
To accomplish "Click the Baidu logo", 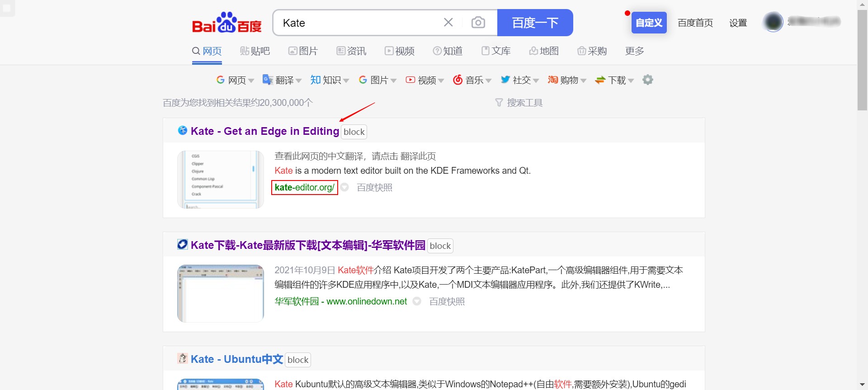I will click(x=227, y=23).
